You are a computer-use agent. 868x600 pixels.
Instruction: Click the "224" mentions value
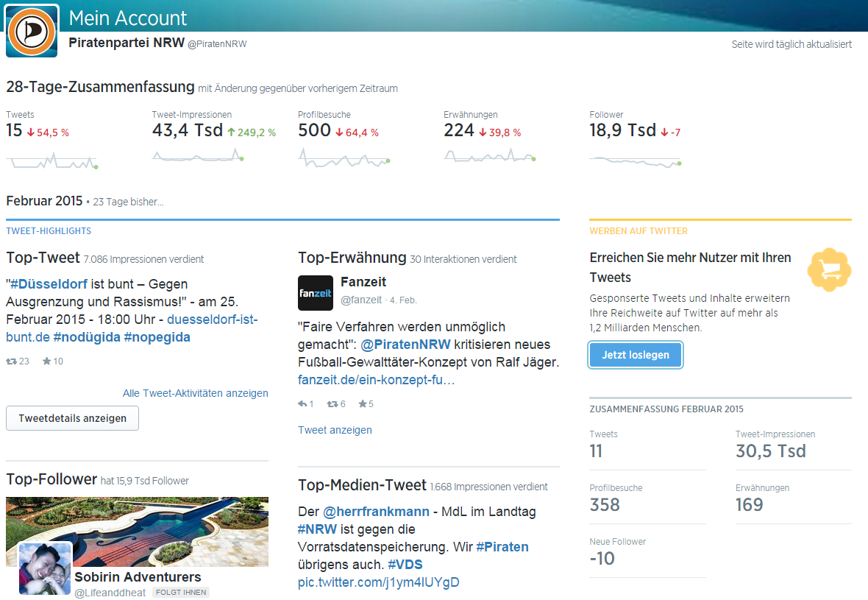(x=459, y=130)
